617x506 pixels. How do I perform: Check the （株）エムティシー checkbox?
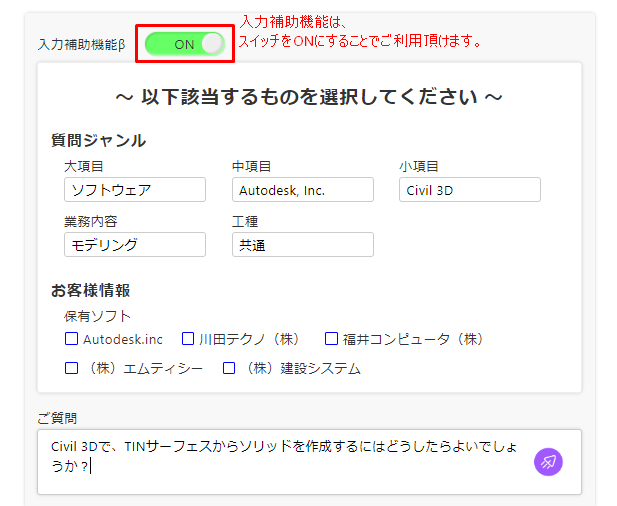click(x=71, y=368)
